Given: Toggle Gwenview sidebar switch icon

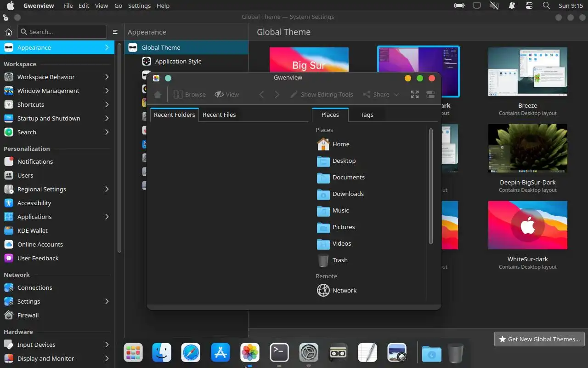Looking at the screenshot, I should 430,94.
